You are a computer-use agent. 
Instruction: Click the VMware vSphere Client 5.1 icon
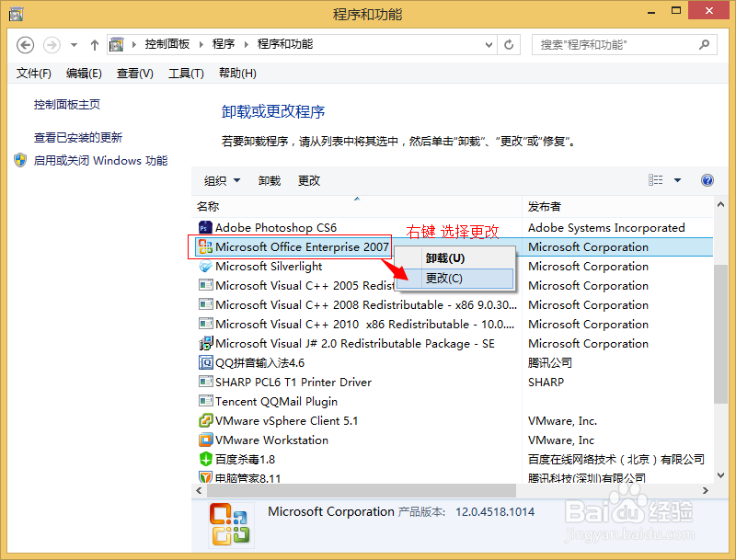(205, 421)
